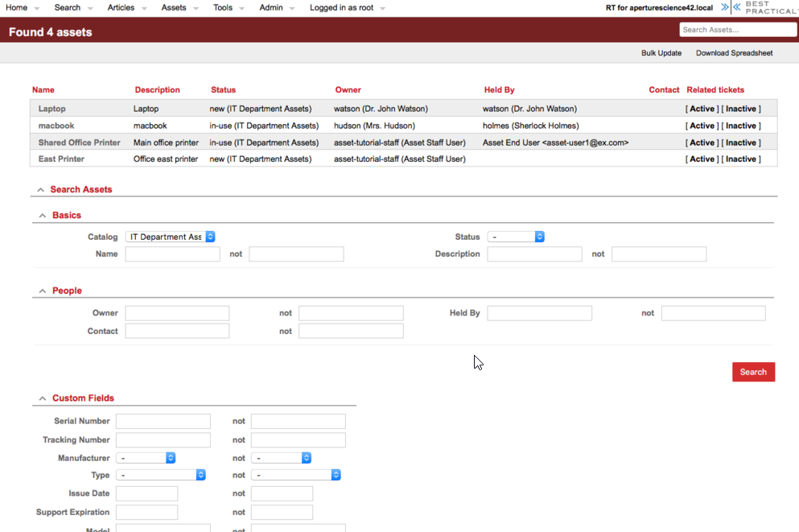The width and height of the screenshot is (799, 532).
Task: Show Active tickets for East Printer
Action: point(702,159)
